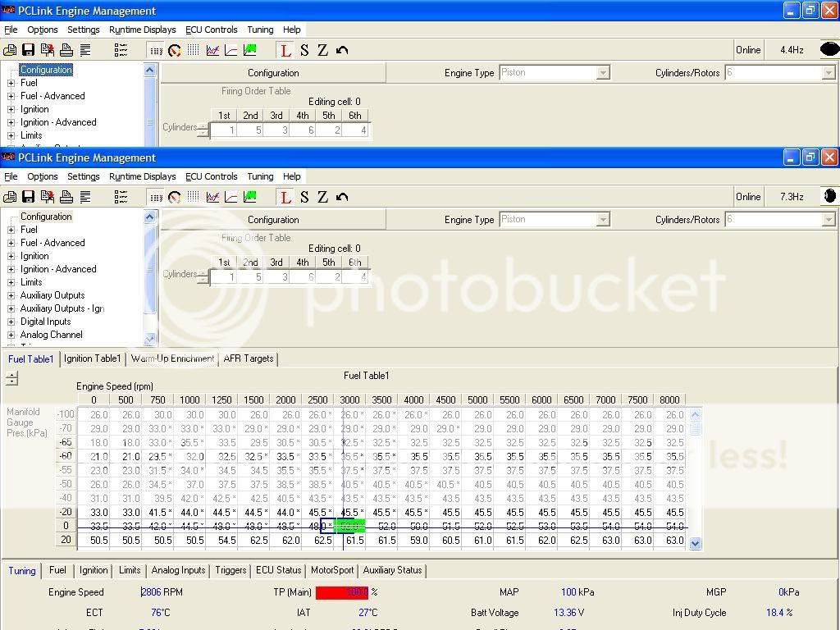Click the S icon in front window toolbar
The width and height of the screenshot is (840, 630).
[304, 197]
